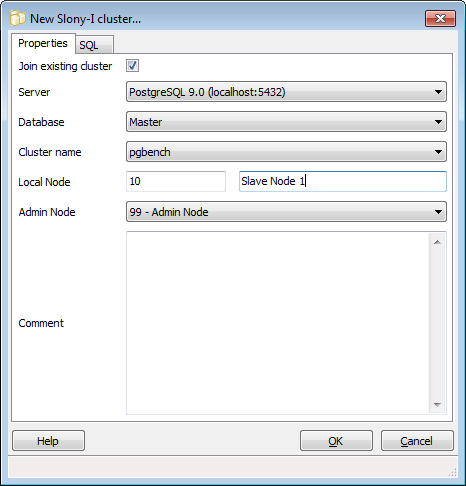Click the Comment scrollbar up arrow

click(x=437, y=242)
